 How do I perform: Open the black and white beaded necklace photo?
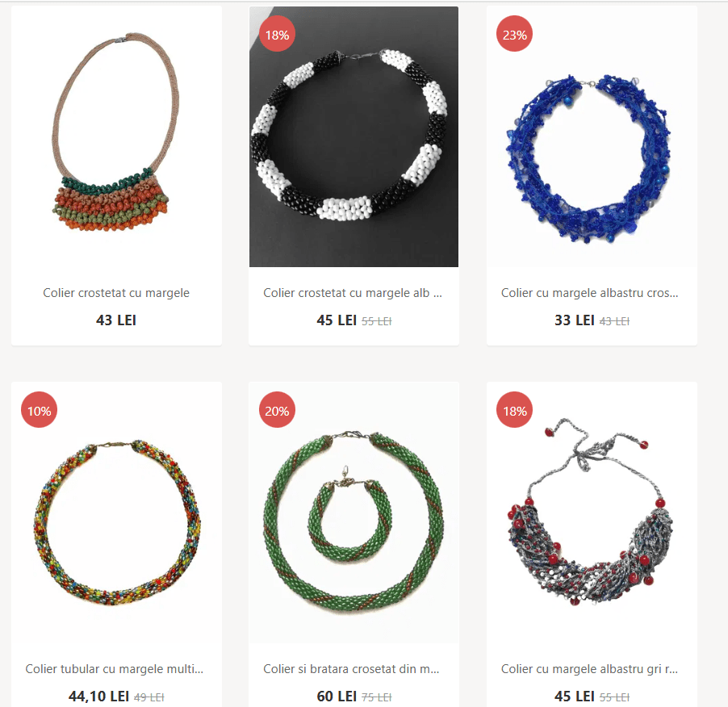point(354,136)
